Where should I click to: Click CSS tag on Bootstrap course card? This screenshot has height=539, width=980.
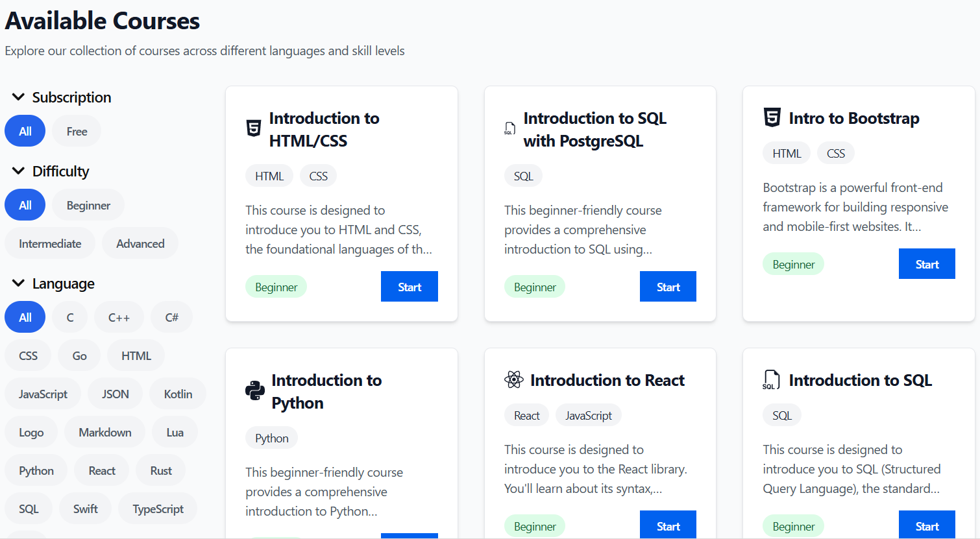pos(836,153)
